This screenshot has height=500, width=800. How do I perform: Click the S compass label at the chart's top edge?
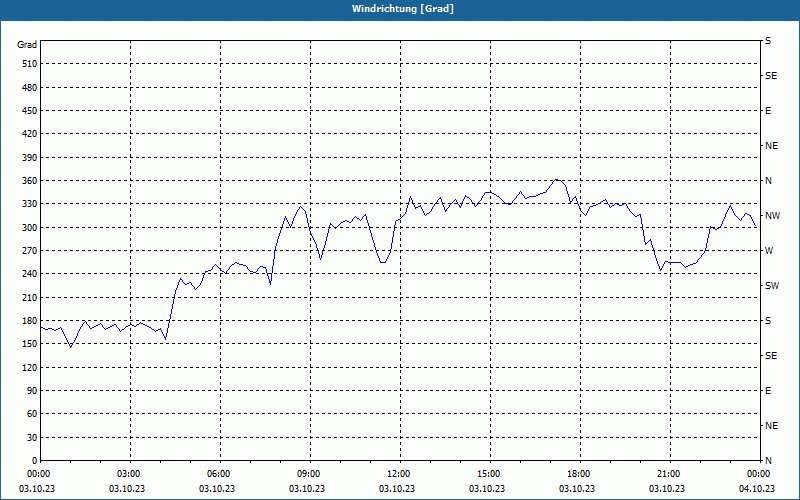click(768, 41)
